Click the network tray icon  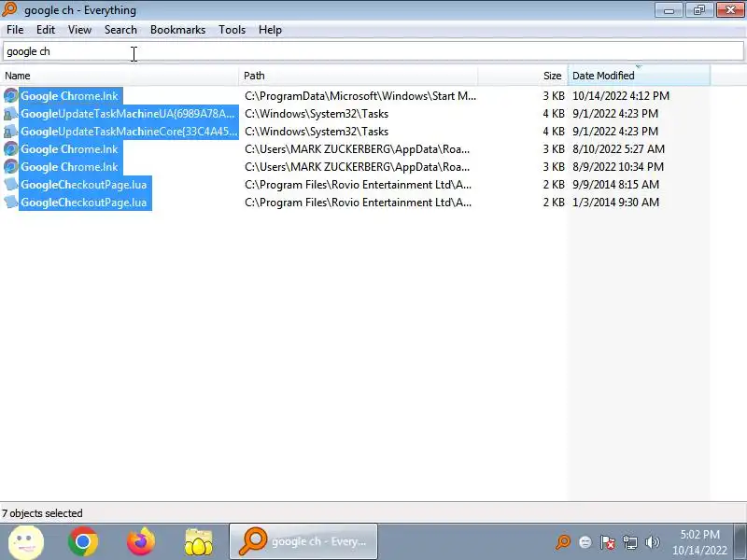pyautogui.click(x=629, y=542)
